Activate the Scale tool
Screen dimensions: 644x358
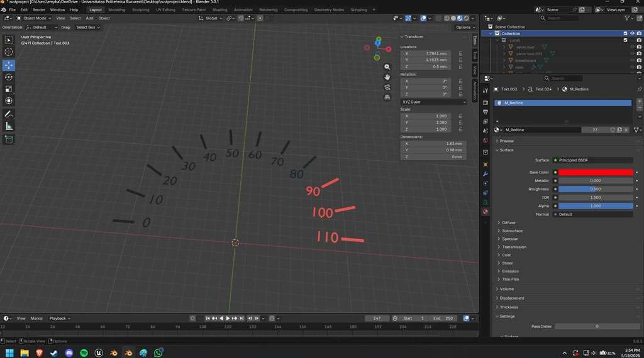9,89
